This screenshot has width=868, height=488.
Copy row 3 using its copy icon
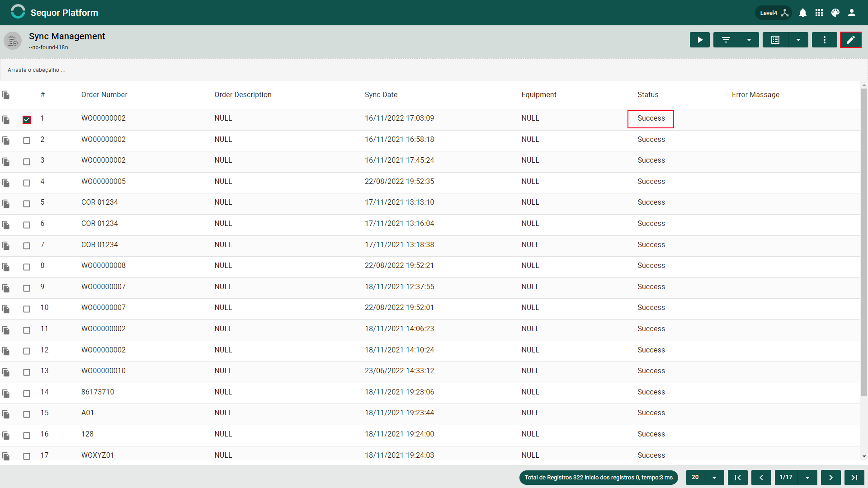pos(6,162)
